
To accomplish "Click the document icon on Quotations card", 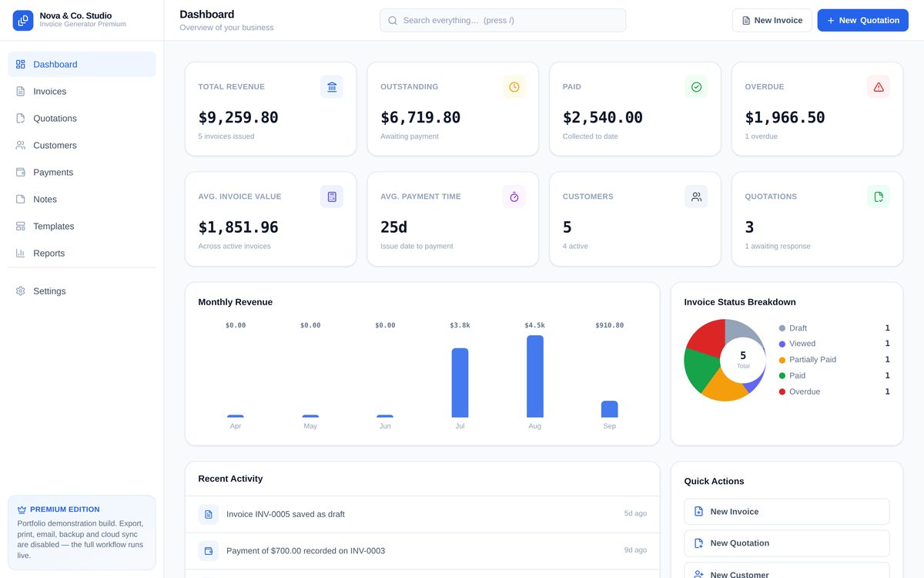I will click(879, 197).
